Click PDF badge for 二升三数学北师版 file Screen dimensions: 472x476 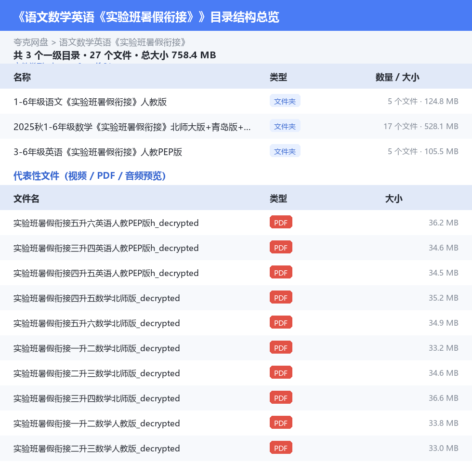point(281,372)
